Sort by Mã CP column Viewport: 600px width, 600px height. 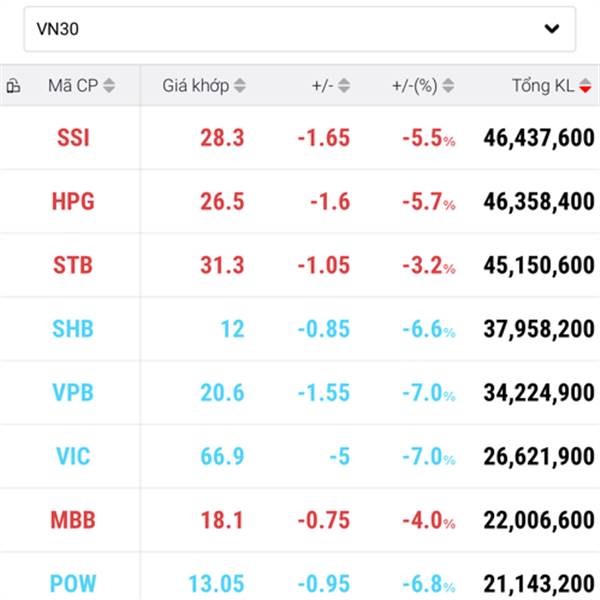[81, 85]
